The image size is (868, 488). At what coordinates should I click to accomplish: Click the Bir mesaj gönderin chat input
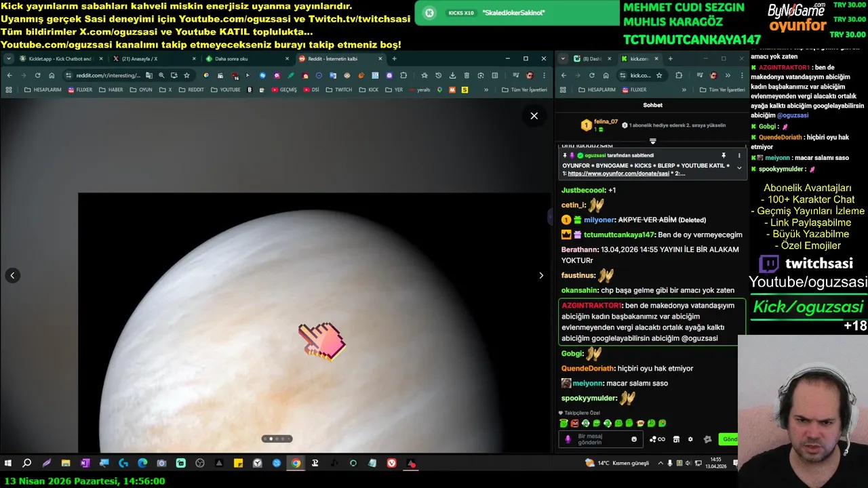(x=601, y=439)
